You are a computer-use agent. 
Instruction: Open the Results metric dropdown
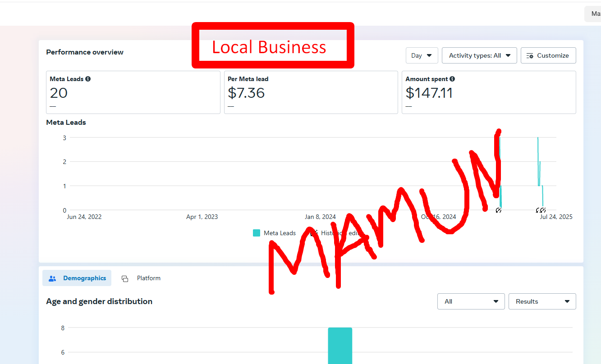[x=542, y=301]
